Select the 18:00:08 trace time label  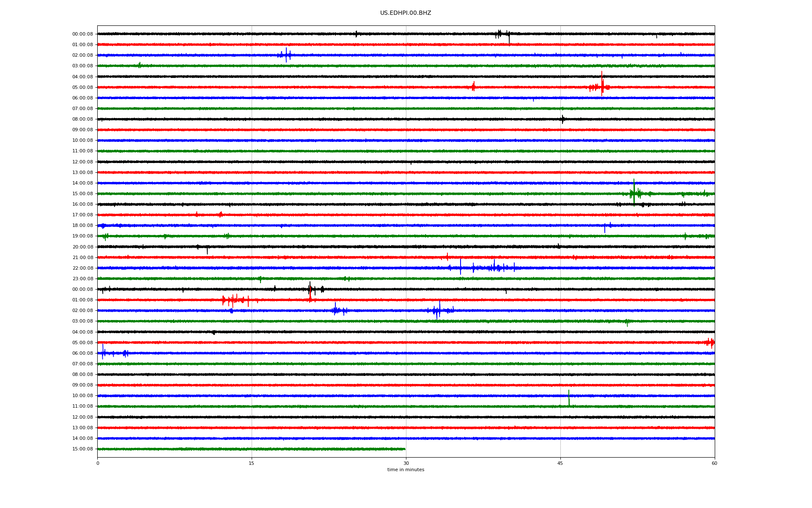coord(82,226)
